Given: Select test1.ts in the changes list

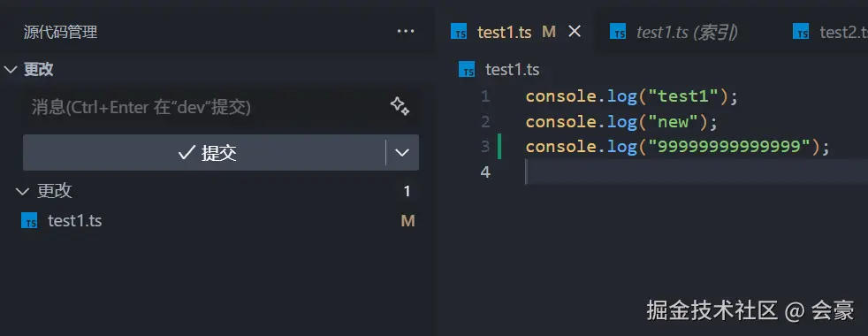Looking at the screenshot, I should click(217, 221).
